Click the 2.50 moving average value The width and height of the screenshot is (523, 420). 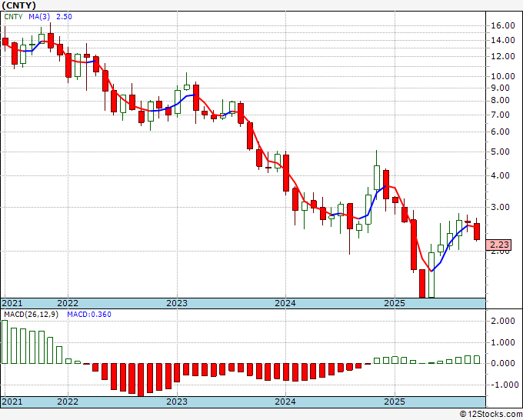(64, 17)
